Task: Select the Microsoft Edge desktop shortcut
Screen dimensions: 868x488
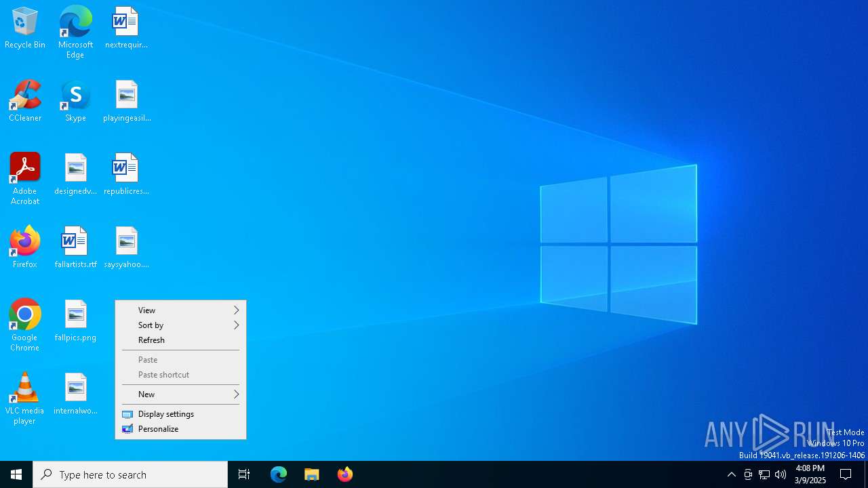Action: click(75, 32)
